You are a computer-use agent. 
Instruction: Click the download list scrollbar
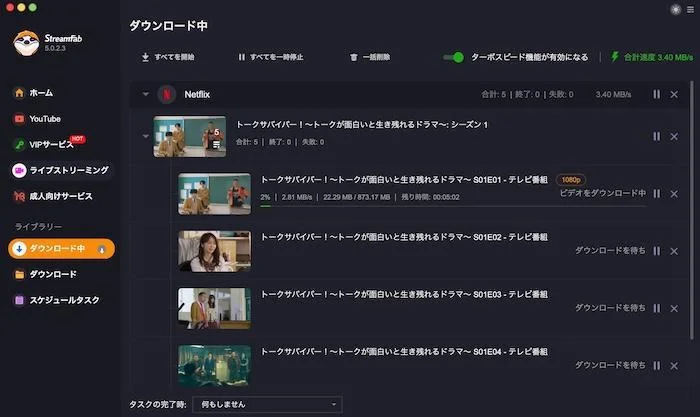[x=692, y=210]
